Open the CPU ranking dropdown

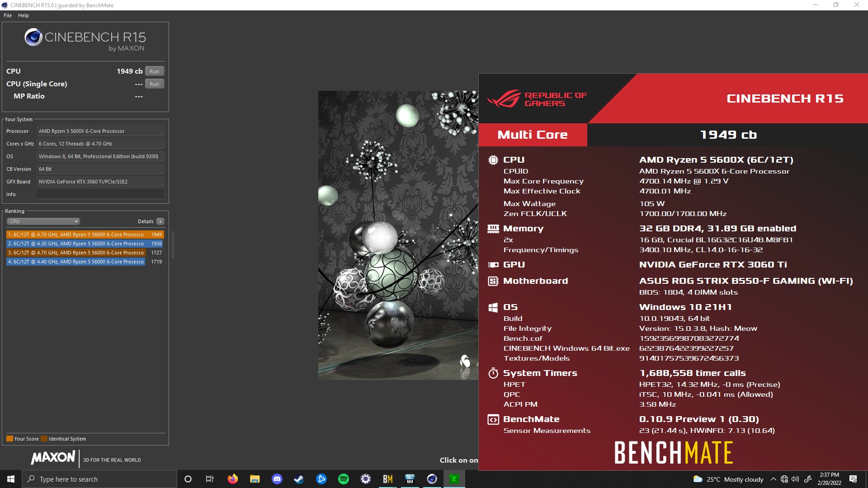pyautogui.click(x=43, y=221)
